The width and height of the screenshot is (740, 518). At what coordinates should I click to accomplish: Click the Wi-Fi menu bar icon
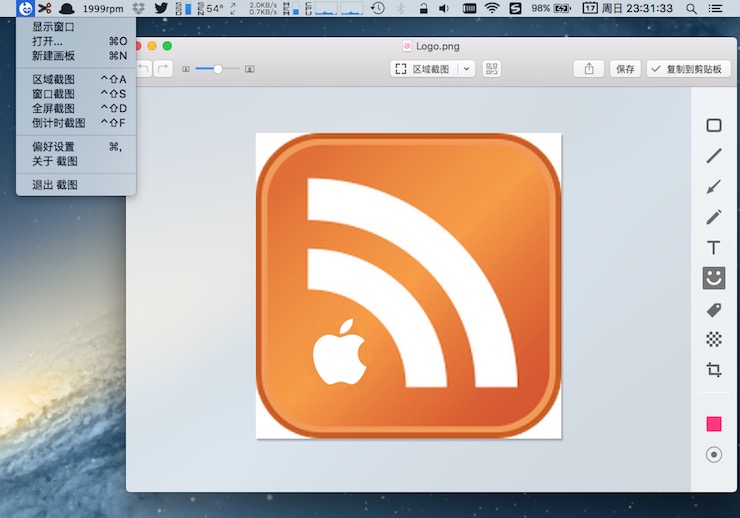[492, 8]
